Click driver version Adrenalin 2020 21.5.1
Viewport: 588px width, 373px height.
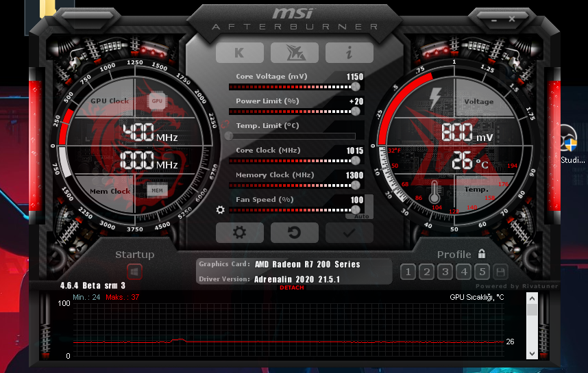[297, 279]
